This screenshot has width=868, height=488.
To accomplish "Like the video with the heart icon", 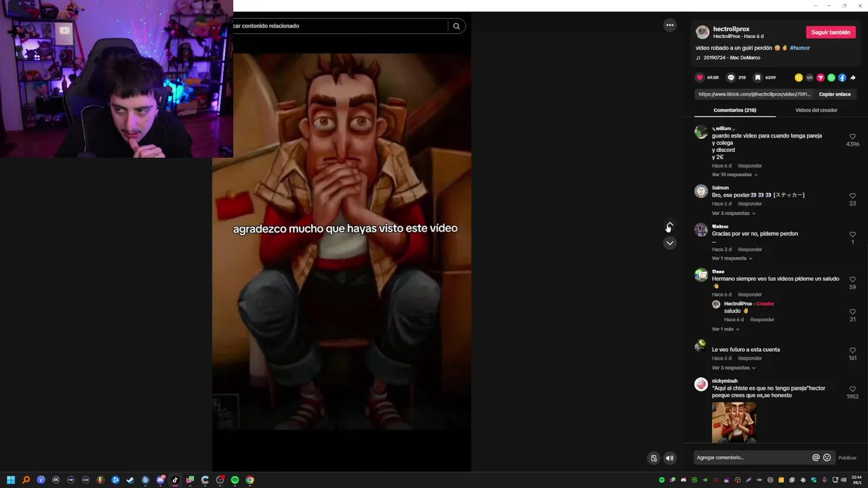I will 700,78.
